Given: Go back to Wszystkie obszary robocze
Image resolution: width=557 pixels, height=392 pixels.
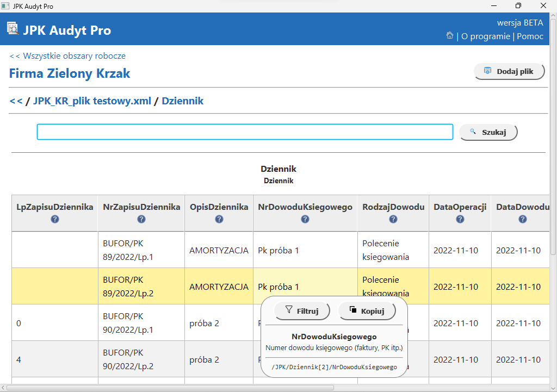Looking at the screenshot, I should [67, 56].
